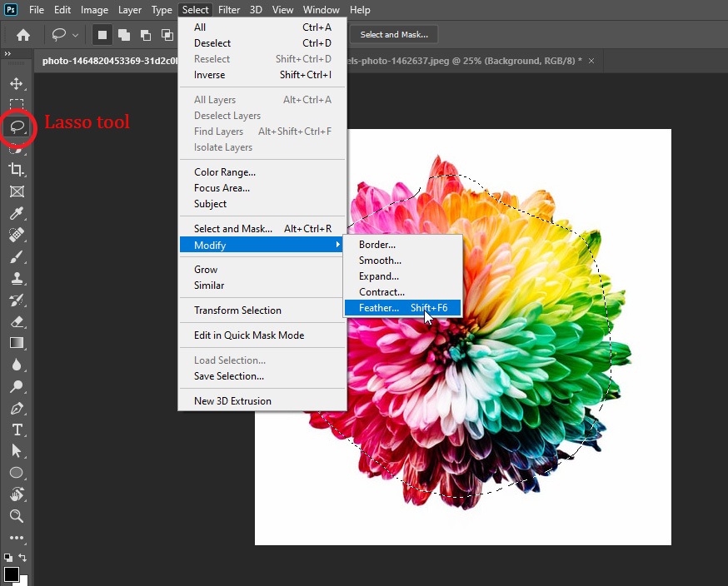Open the Type menu
This screenshot has width=728, height=586.
click(x=162, y=10)
